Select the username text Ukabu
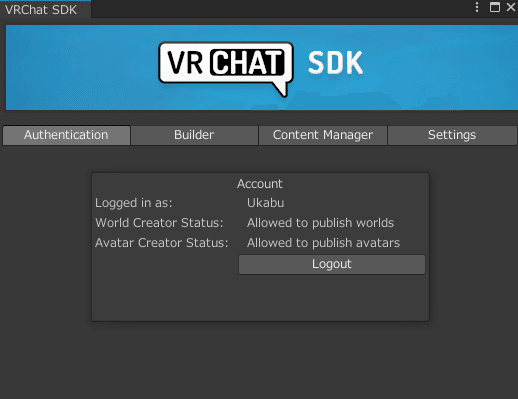Viewport: 518px width, 399px height. point(266,203)
